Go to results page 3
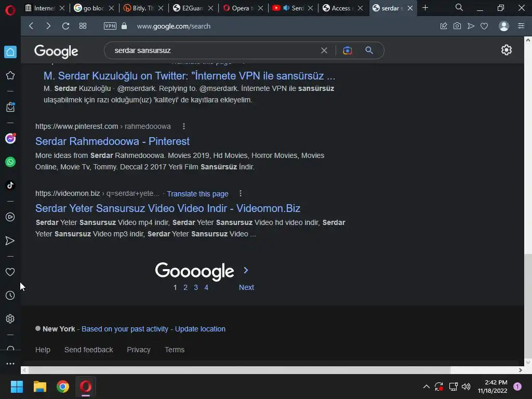This screenshot has width=532, height=399. 196,287
